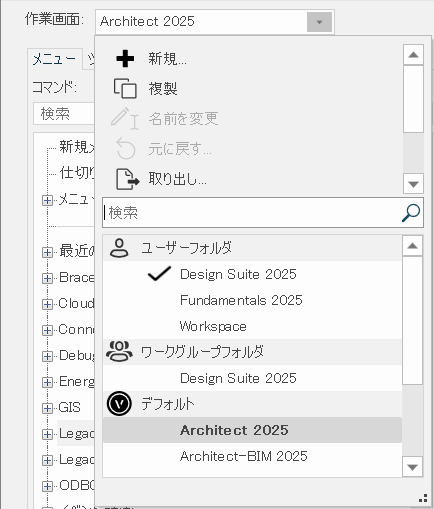Expand the GIS tree node

point(47,408)
